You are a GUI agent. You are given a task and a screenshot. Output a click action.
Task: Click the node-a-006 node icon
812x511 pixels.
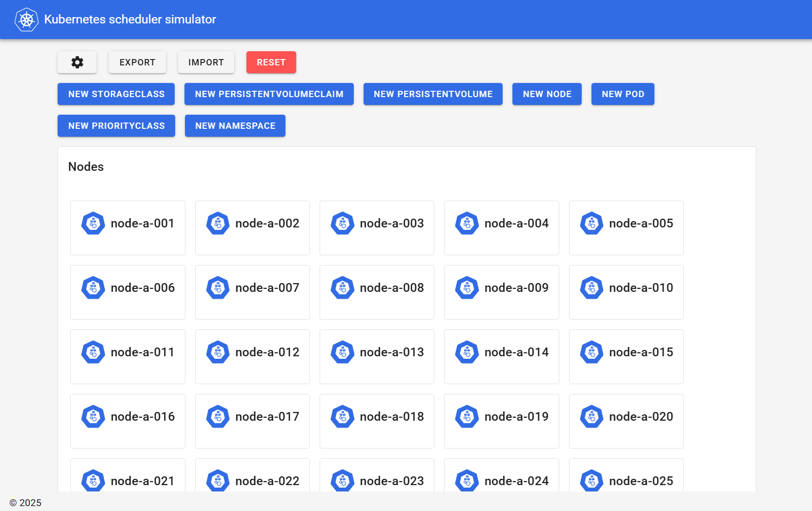tap(93, 288)
